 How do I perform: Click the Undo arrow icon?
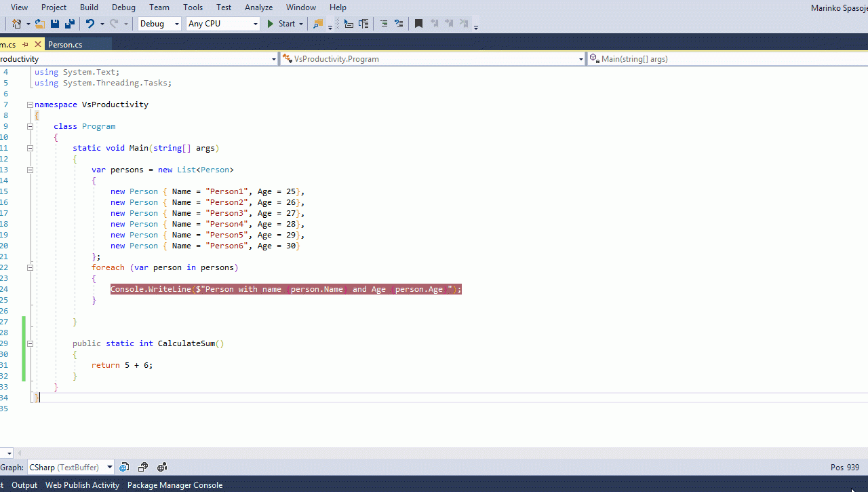[90, 24]
